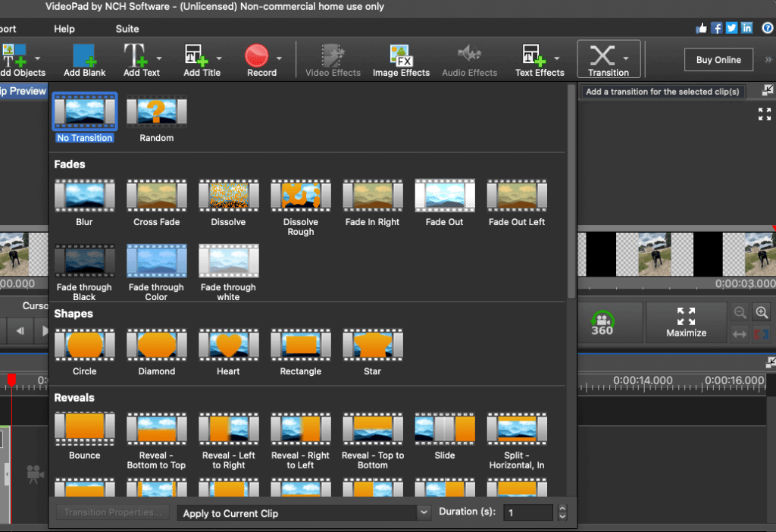The image size is (776, 532).
Task: Select the Cross Fade transition
Action: (x=156, y=196)
